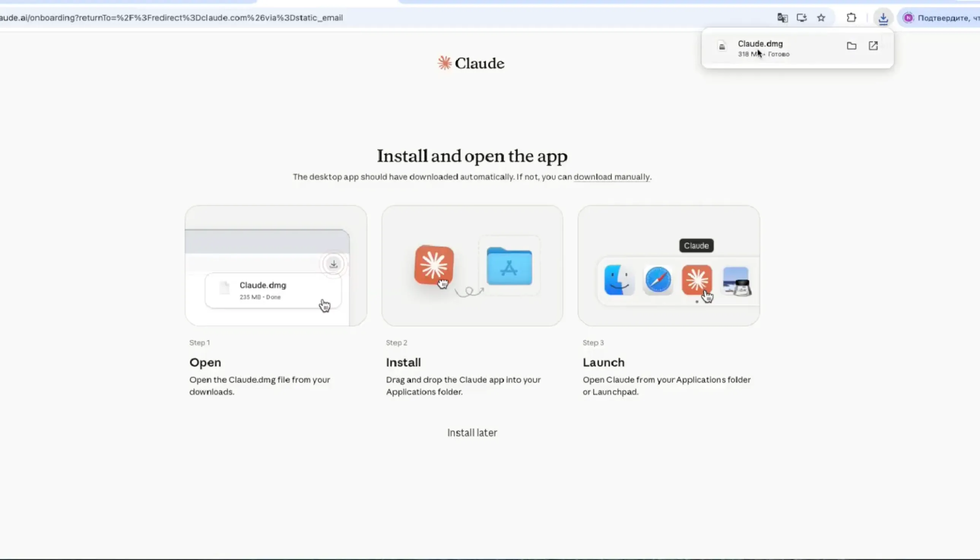
Task: Click the Claude app icon in Step 2 illustration
Action: pos(434,265)
